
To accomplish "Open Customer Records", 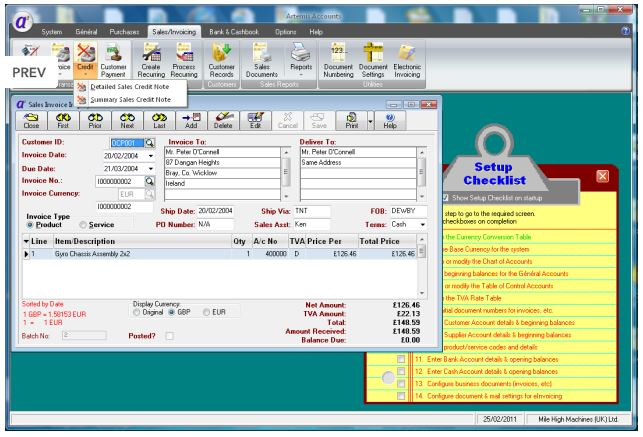I will (221, 60).
